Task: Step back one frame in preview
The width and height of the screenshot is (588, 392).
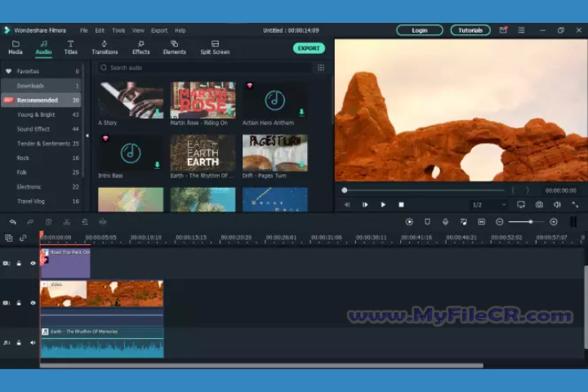Action: click(x=347, y=204)
